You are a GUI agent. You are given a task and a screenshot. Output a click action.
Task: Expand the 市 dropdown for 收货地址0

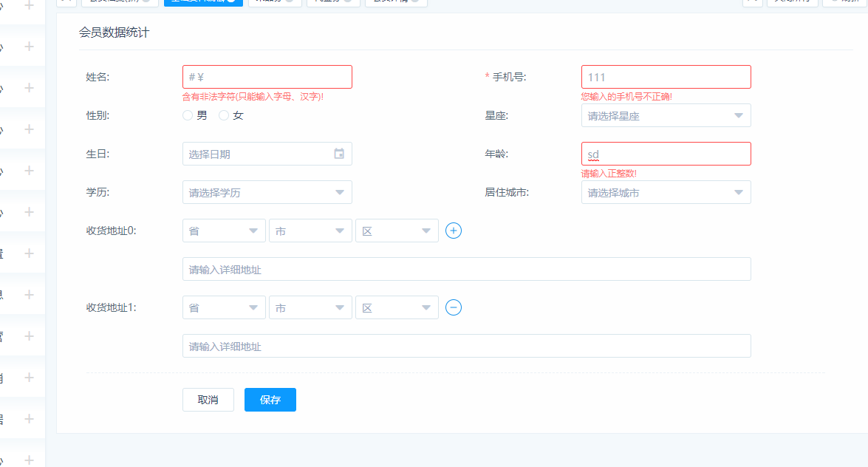(310, 231)
